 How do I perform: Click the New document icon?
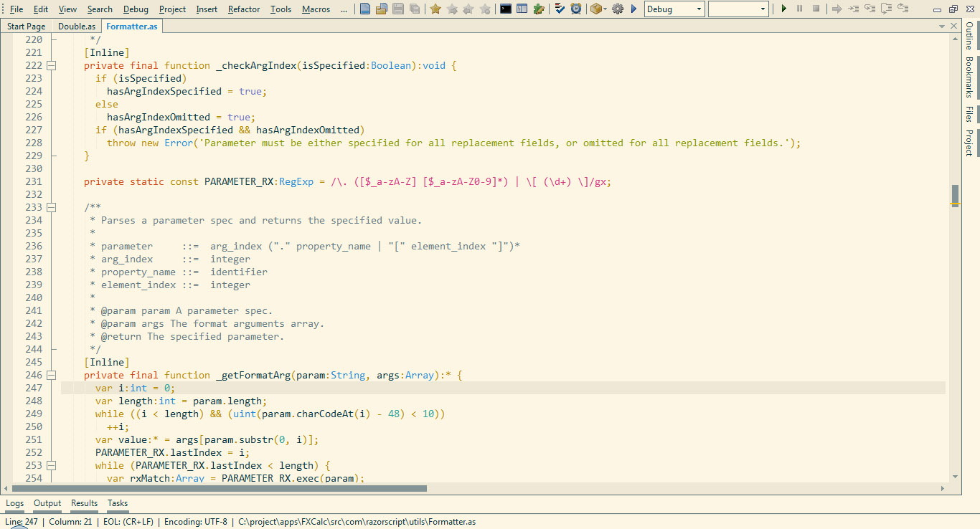point(365,9)
